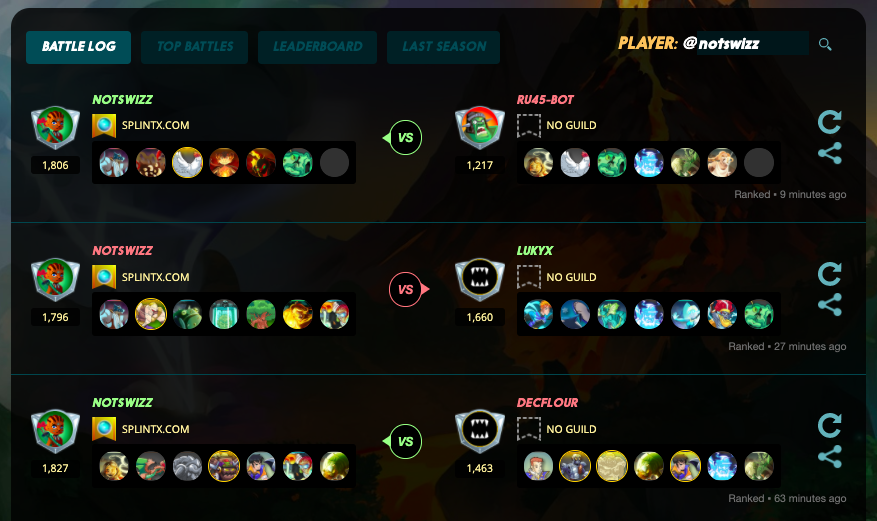The image size is (877, 521).
Task: Click the red VS badge for LUKYX match
Action: pos(408,289)
